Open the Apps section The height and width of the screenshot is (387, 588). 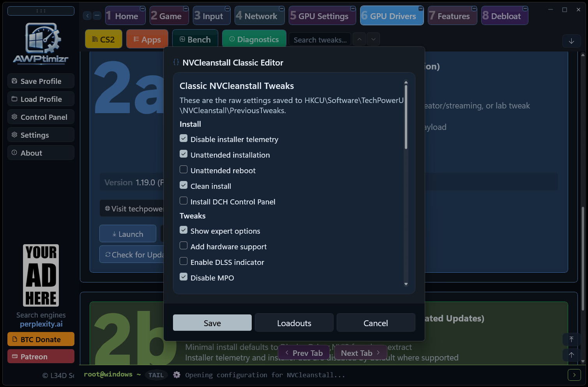point(147,39)
